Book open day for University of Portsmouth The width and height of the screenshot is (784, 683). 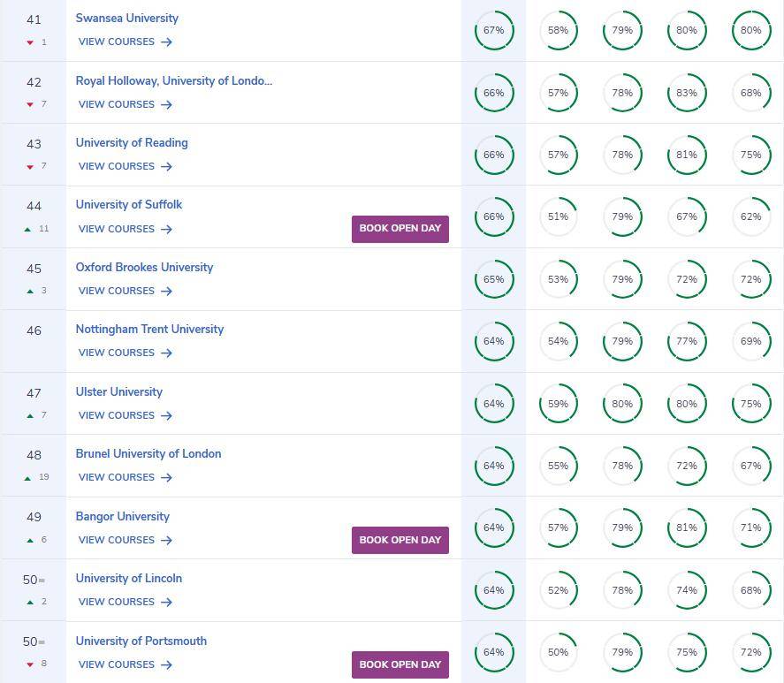point(400,664)
